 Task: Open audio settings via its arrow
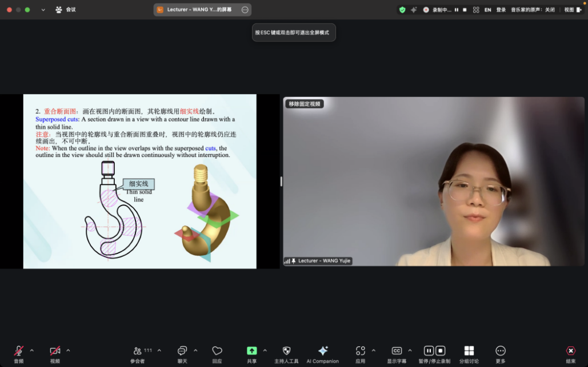(x=31, y=350)
